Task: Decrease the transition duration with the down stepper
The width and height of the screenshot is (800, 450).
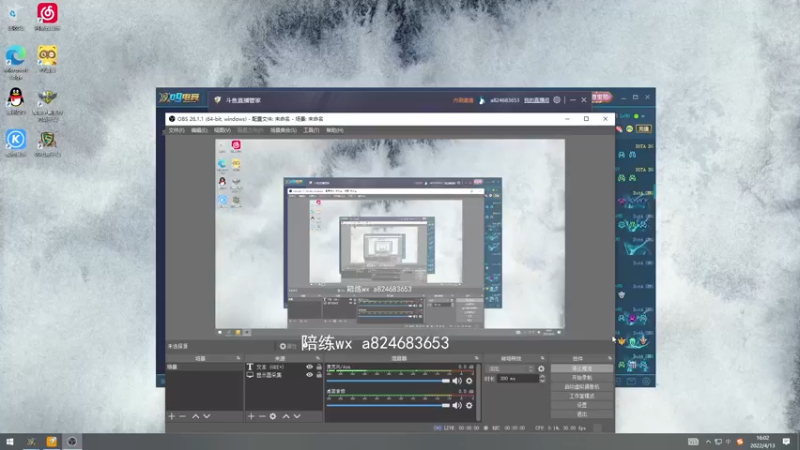Action: point(542,381)
